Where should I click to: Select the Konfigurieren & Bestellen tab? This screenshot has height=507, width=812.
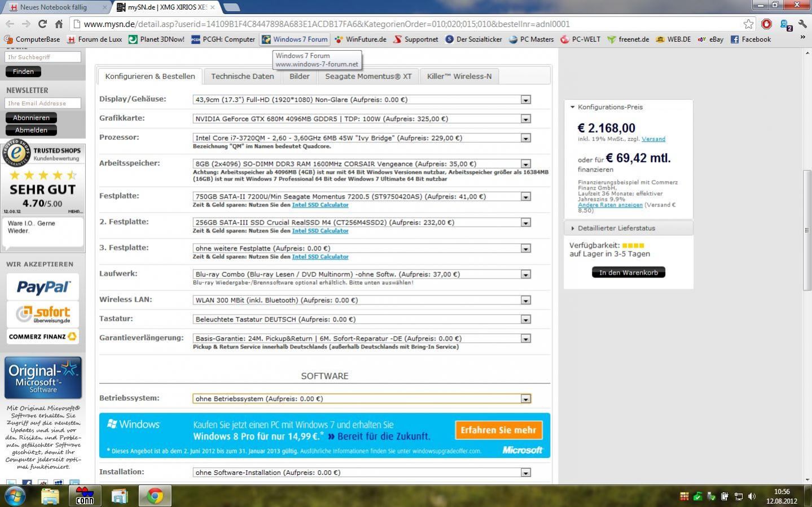[x=150, y=76]
